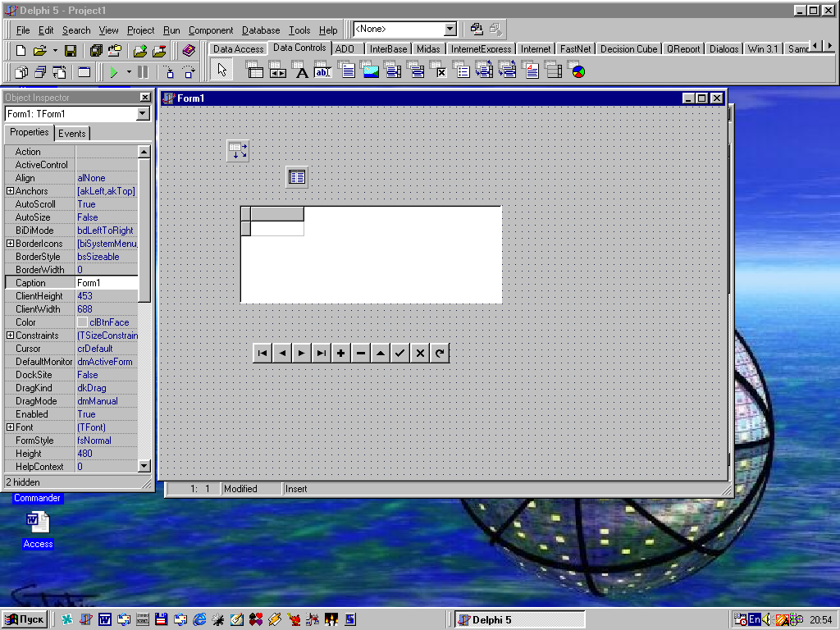This screenshot has height=630, width=840.
Task: Select the DBNavigator component in palette
Action: point(277,70)
